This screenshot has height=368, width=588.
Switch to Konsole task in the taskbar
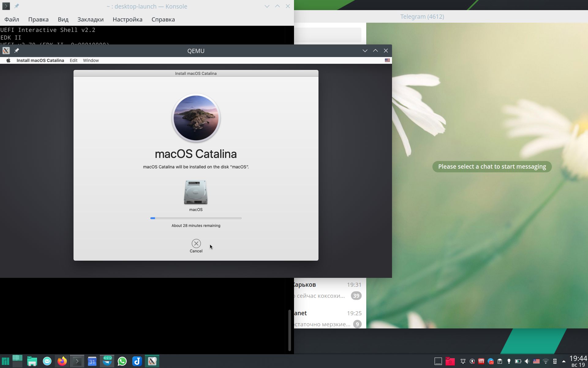coord(77,361)
